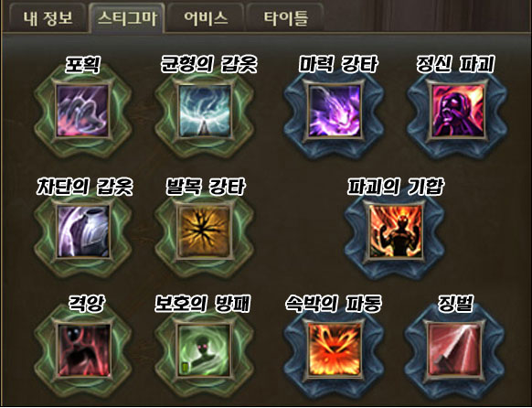The height and width of the screenshot is (408, 532).
Task: Choose the 마력 강타 purple skill icon
Action: [x=335, y=111]
